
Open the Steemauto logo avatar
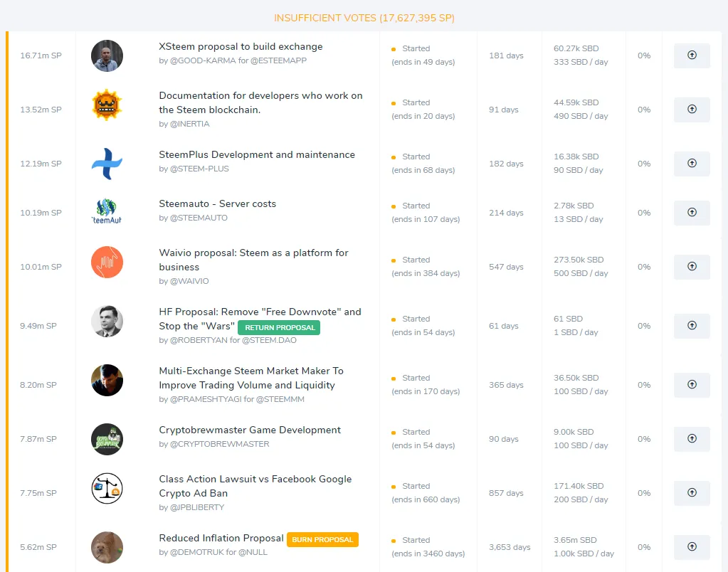[x=107, y=213]
